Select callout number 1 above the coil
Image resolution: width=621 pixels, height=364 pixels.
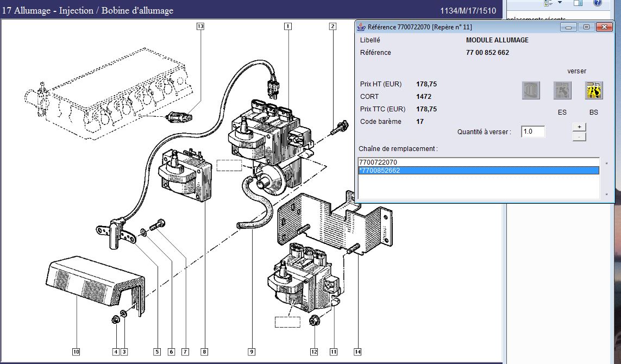287,26
